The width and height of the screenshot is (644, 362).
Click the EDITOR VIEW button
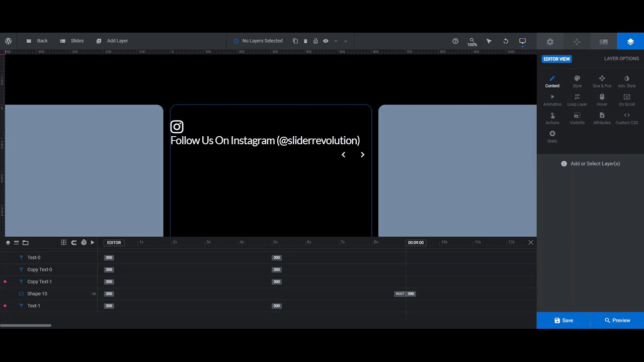click(556, 59)
